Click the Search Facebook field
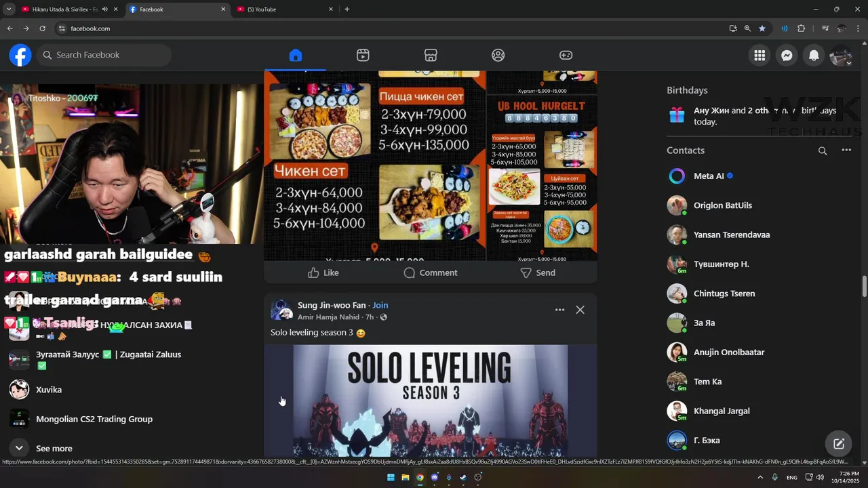This screenshot has width=868, height=488. [x=104, y=55]
